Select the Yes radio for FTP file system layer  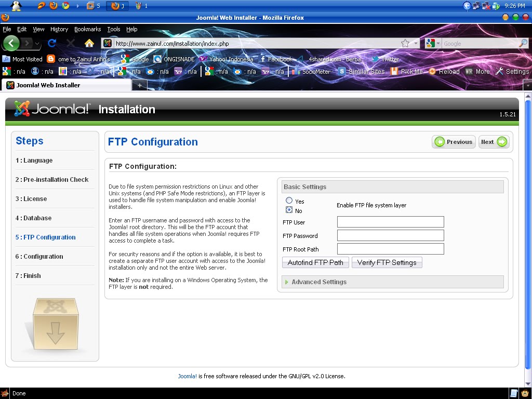point(289,201)
